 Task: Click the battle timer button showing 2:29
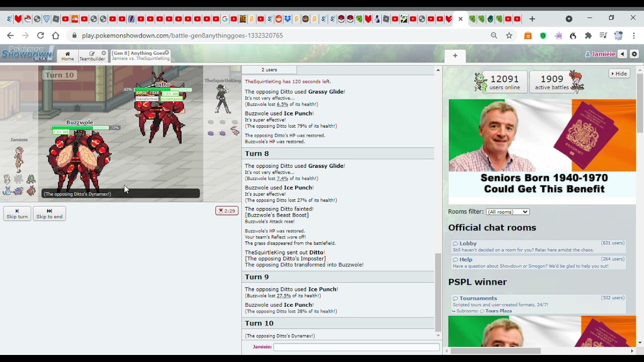(x=227, y=211)
